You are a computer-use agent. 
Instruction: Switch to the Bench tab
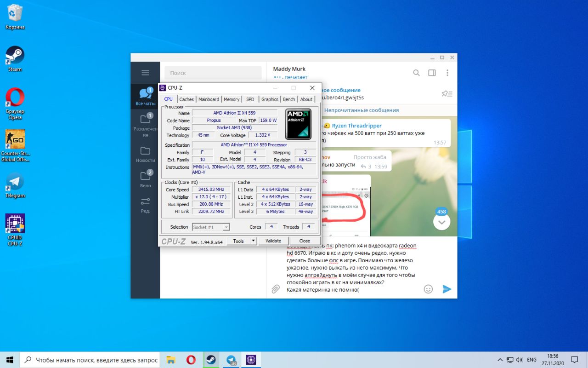[289, 99]
